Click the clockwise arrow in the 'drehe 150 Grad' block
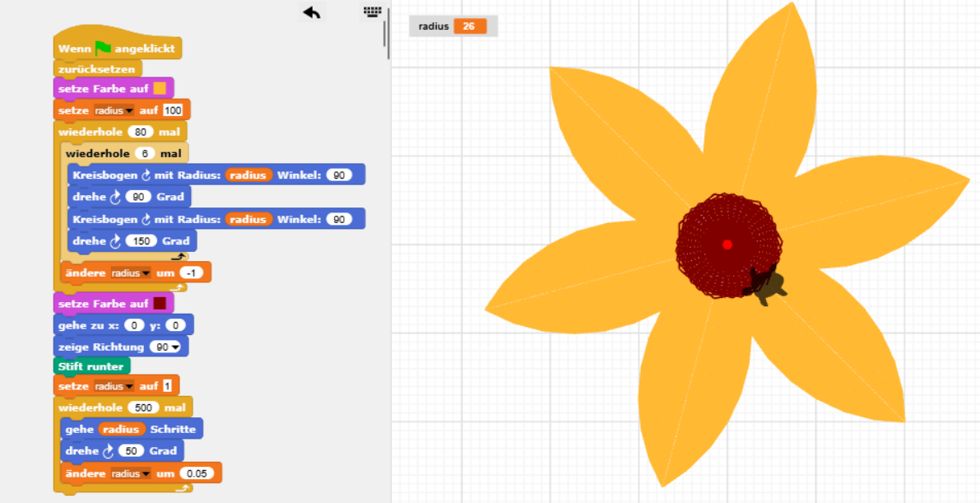 tap(115, 241)
